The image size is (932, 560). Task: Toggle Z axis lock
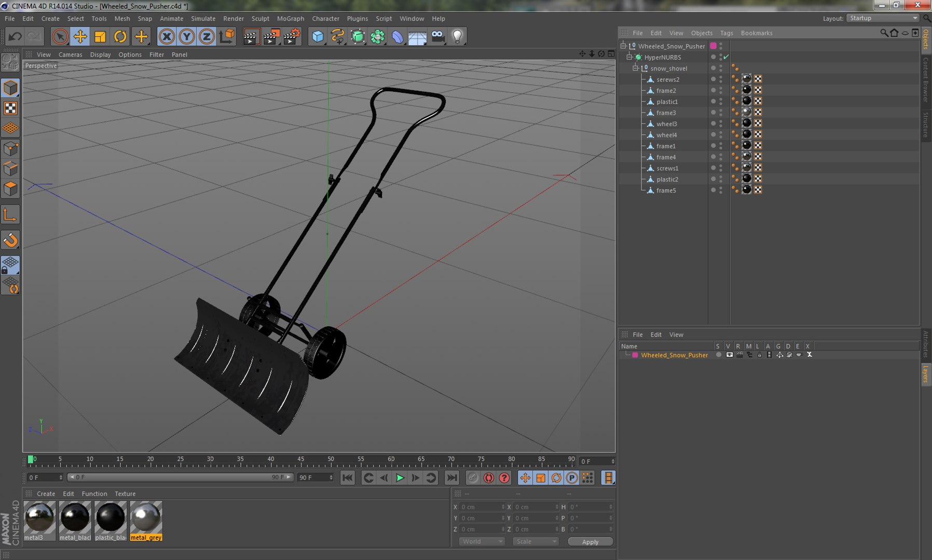(x=207, y=36)
